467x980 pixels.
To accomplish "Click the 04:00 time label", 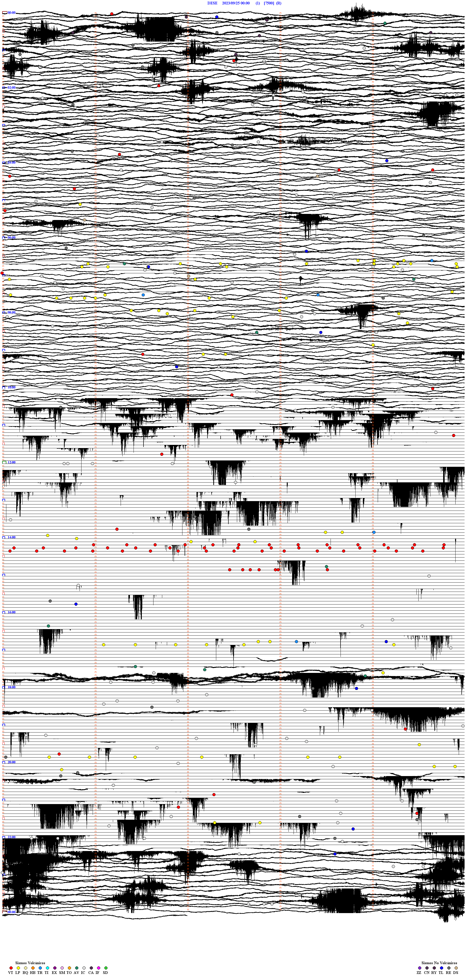I will coord(11,163).
